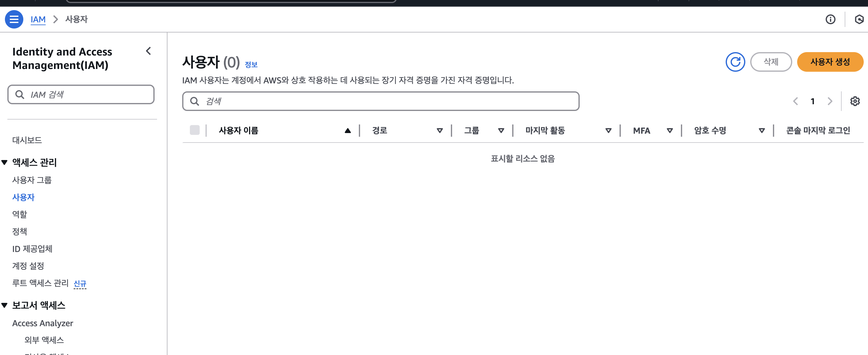Sort the 경로 column

coord(440,130)
